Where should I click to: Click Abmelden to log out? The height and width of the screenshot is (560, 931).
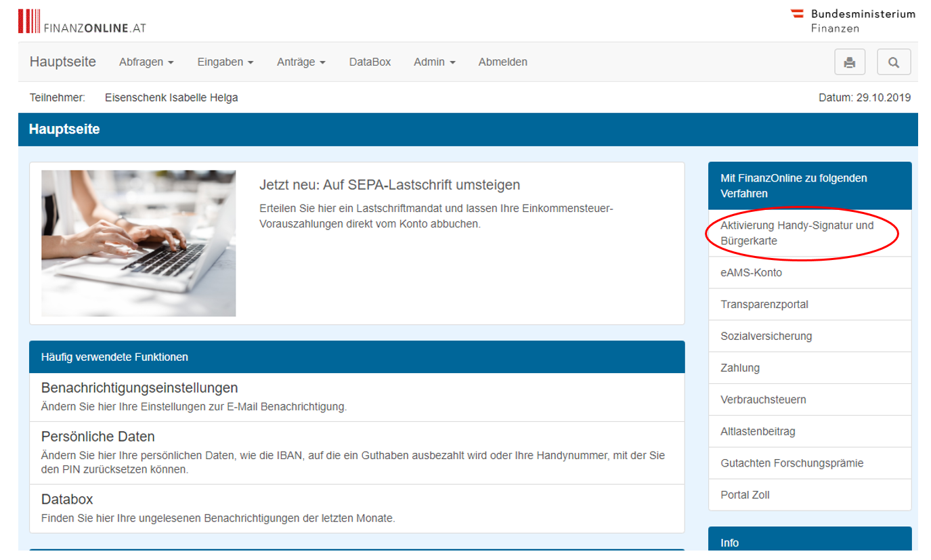click(502, 62)
